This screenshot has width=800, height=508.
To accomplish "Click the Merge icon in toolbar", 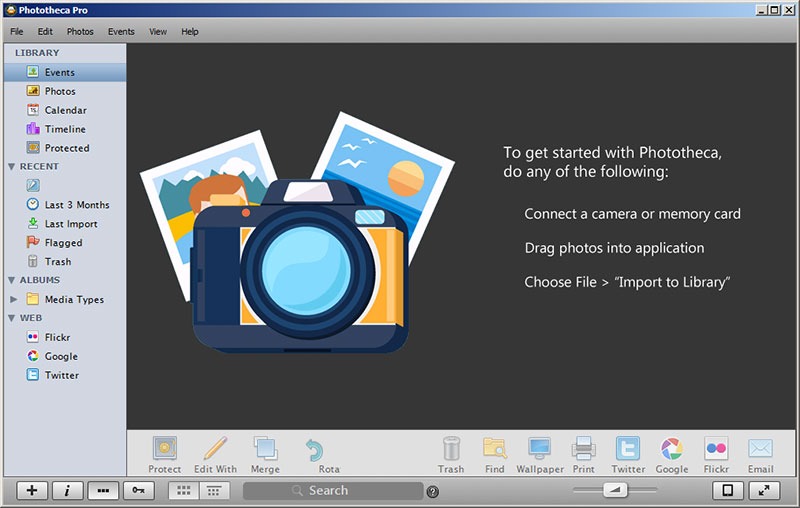I will pos(265,449).
